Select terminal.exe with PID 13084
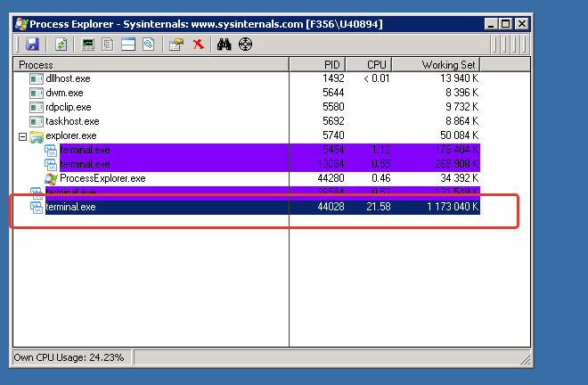Image resolution: width=588 pixels, height=385 pixels. tap(262, 164)
